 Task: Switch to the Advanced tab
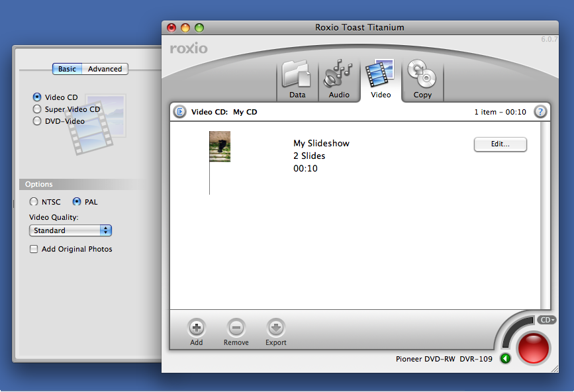(x=105, y=69)
